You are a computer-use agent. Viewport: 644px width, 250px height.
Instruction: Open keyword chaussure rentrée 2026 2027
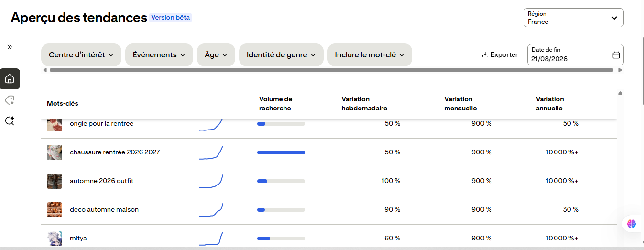coord(115,152)
